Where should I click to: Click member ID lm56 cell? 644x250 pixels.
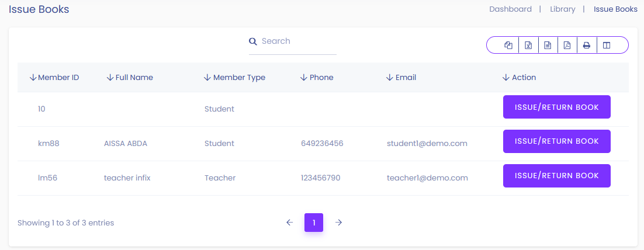pyautogui.click(x=47, y=178)
